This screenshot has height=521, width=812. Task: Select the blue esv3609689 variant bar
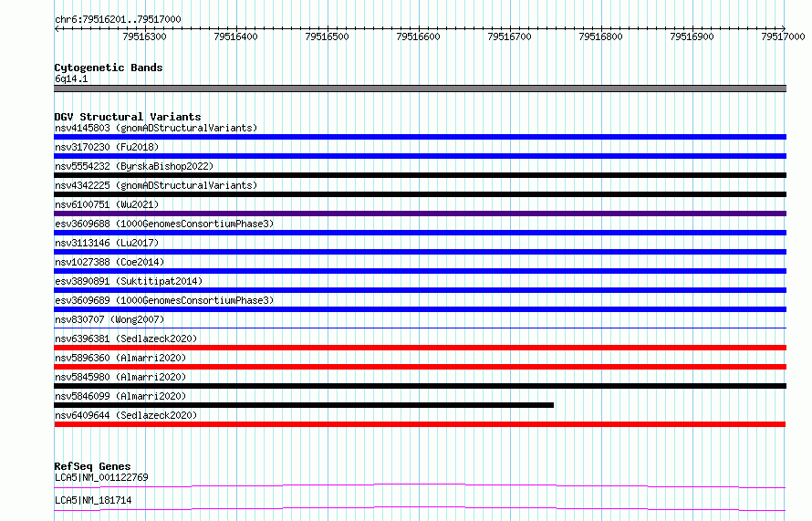(x=420, y=309)
